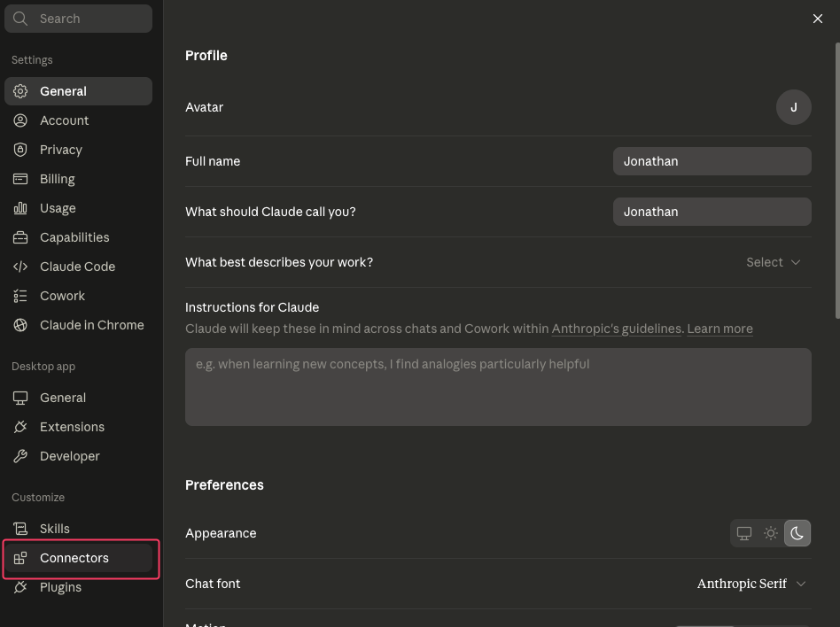The width and height of the screenshot is (840, 627).
Task: Click the Full name input field
Action: [712, 161]
